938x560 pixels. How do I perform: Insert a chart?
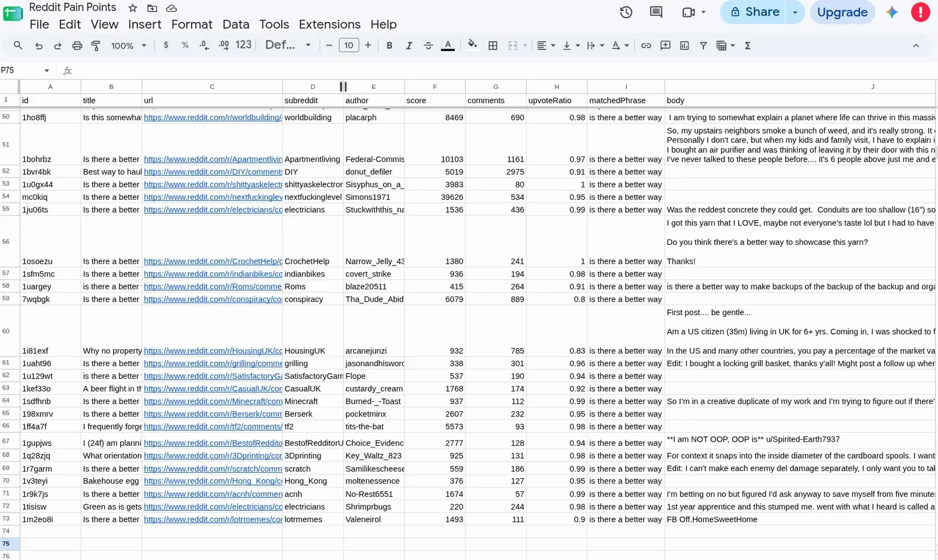pos(684,46)
